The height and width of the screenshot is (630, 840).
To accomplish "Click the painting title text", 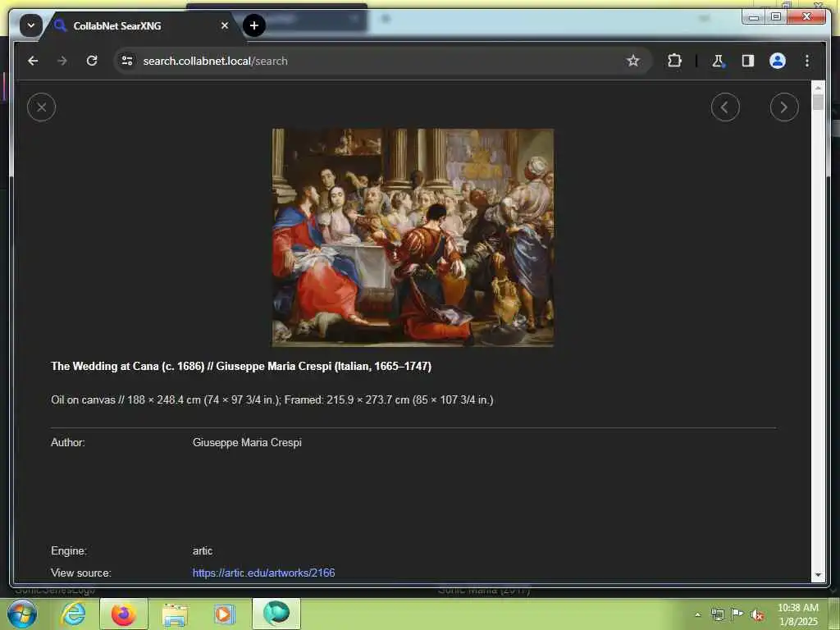I will pos(241,367).
